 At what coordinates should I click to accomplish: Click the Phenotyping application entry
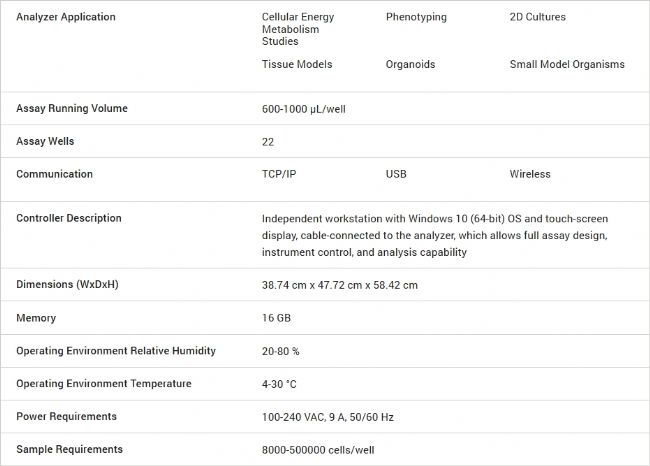pos(416,17)
